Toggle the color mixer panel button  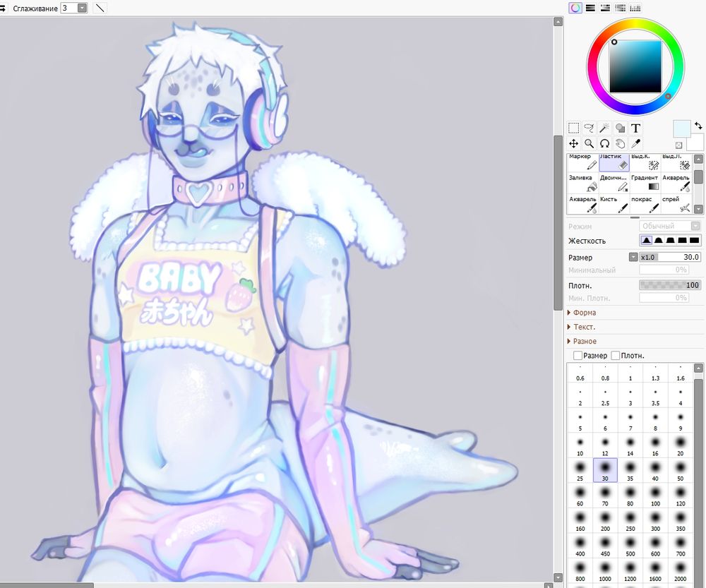(620, 8)
